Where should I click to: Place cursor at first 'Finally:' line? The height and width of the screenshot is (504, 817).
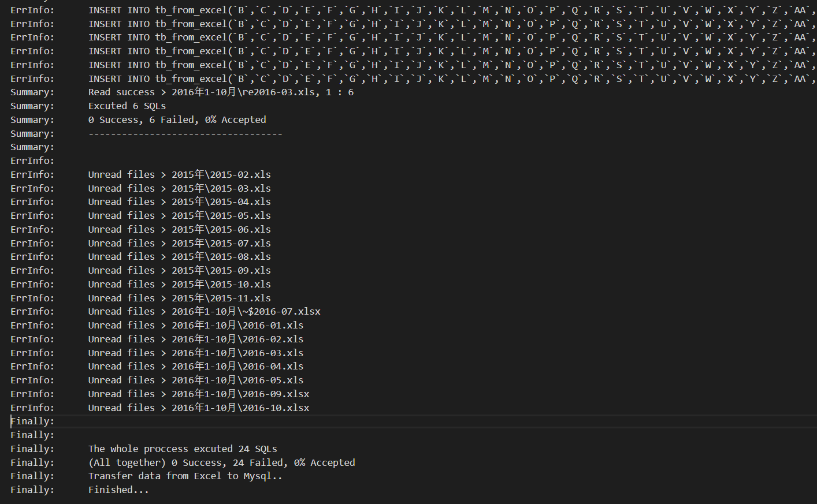click(32, 421)
